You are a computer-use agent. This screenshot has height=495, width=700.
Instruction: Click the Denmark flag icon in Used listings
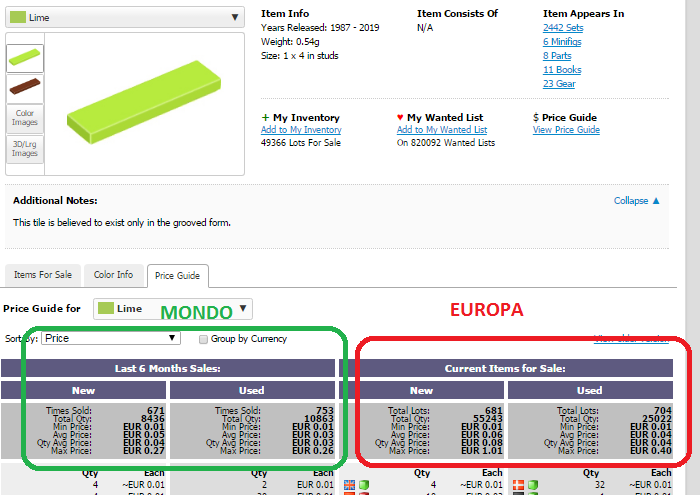518,485
